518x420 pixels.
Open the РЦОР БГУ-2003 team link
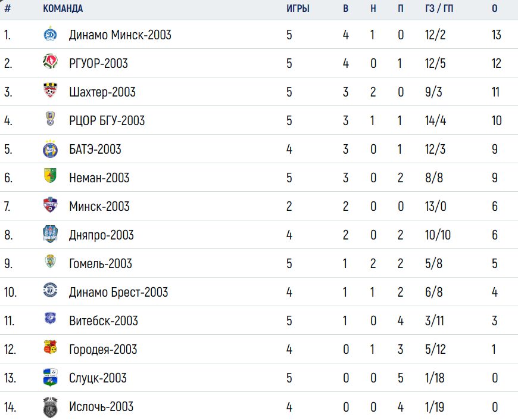[107, 120]
